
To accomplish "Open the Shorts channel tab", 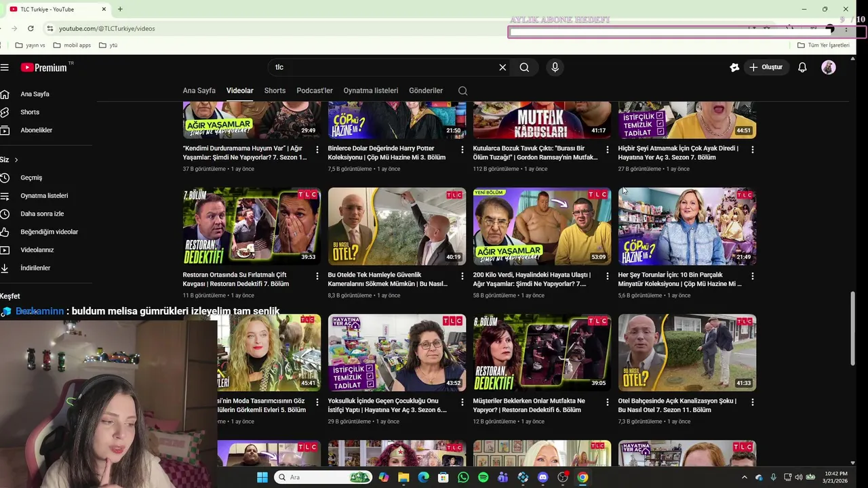I will [x=275, y=91].
